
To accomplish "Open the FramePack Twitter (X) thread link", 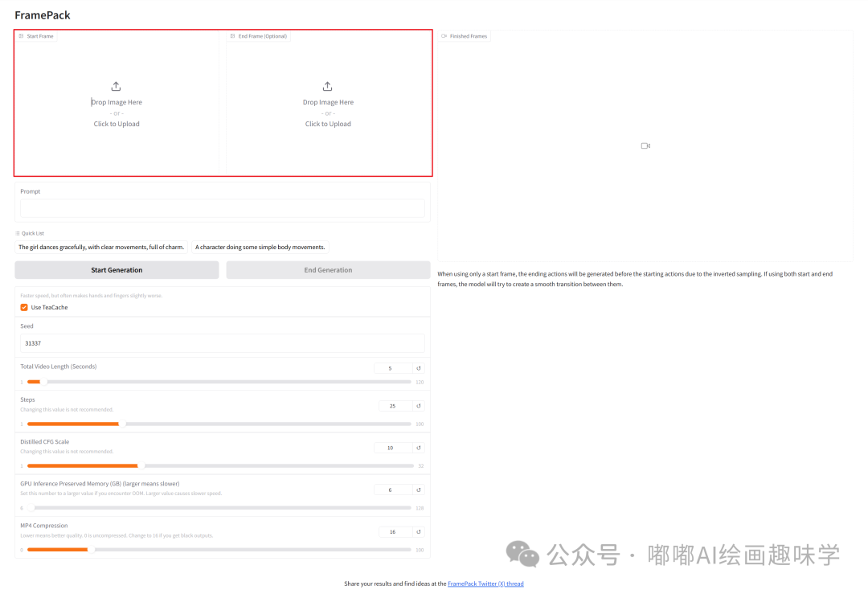I will click(x=485, y=584).
